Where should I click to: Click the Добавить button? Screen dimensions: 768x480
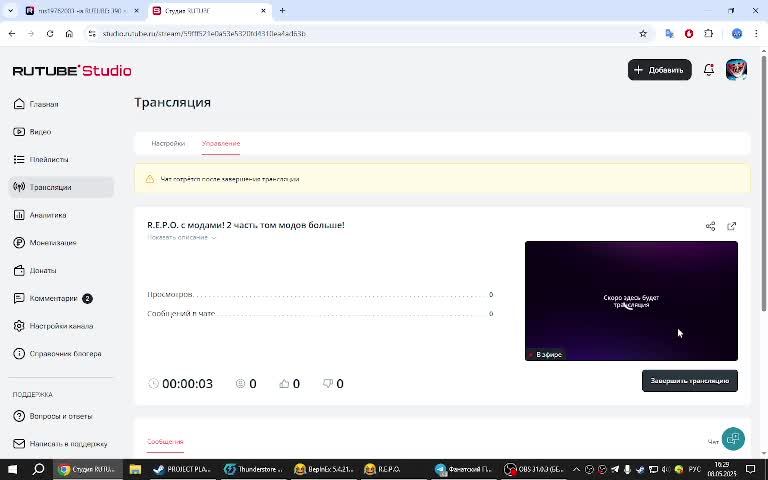pyautogui.click(x=660, y=70)
